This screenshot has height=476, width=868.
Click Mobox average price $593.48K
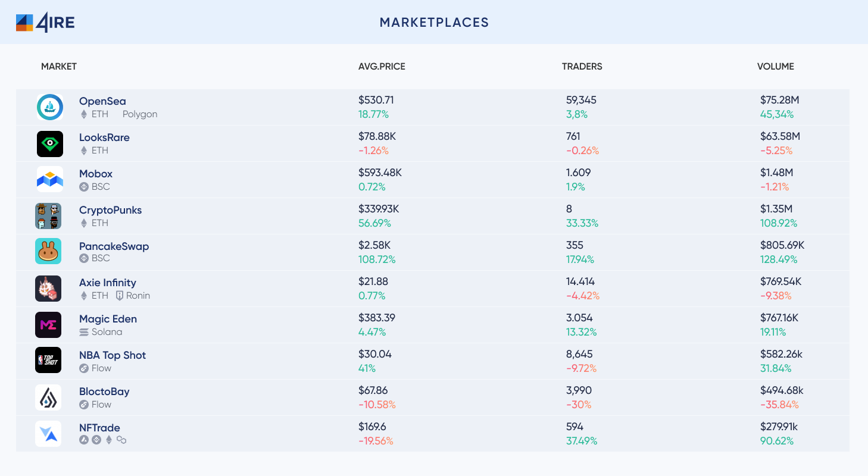point(380,173)
